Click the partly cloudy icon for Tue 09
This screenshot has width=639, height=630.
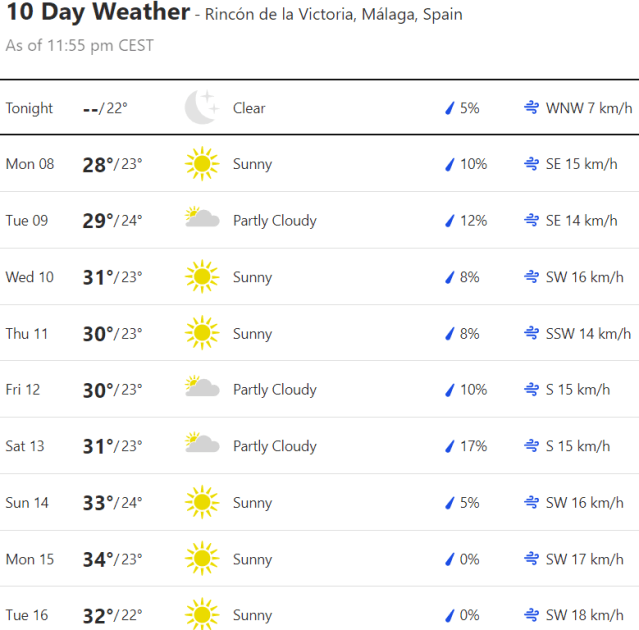[202, 220]
